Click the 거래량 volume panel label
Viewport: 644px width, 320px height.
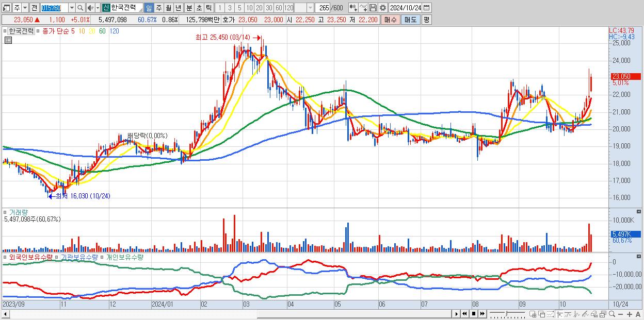pyautogui.click(x=18, y=212)
